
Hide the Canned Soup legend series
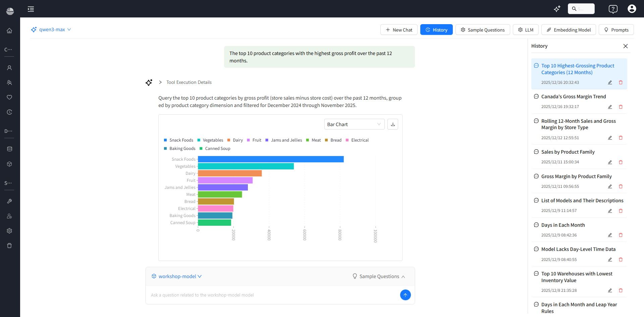click(215, 149)
